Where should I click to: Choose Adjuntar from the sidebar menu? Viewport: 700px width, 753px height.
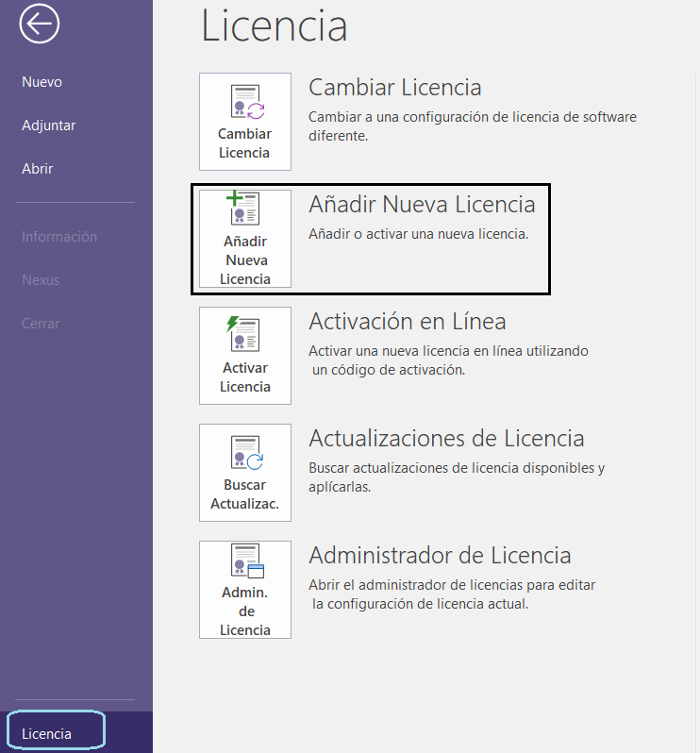49,125
